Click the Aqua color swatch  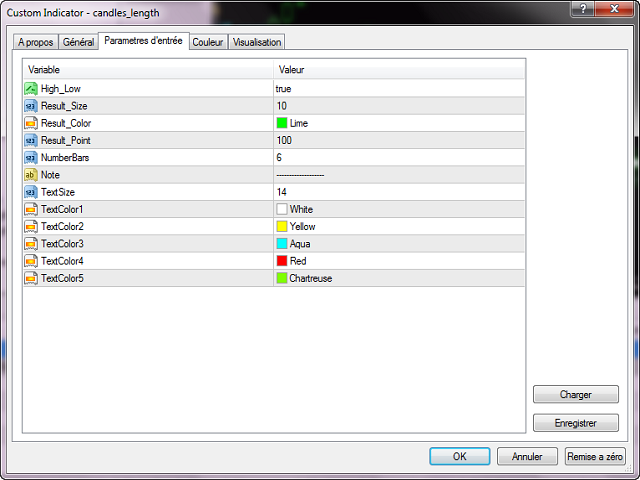(x=282, y=244)
